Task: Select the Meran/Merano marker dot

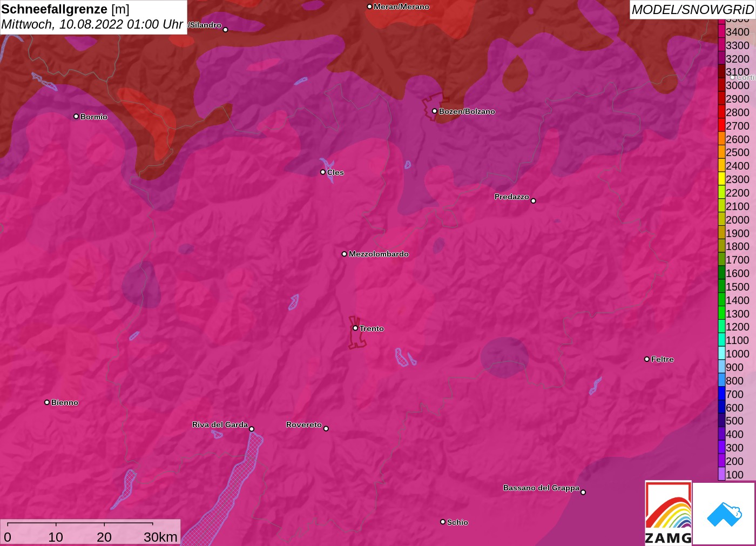Action: [369, 6]
